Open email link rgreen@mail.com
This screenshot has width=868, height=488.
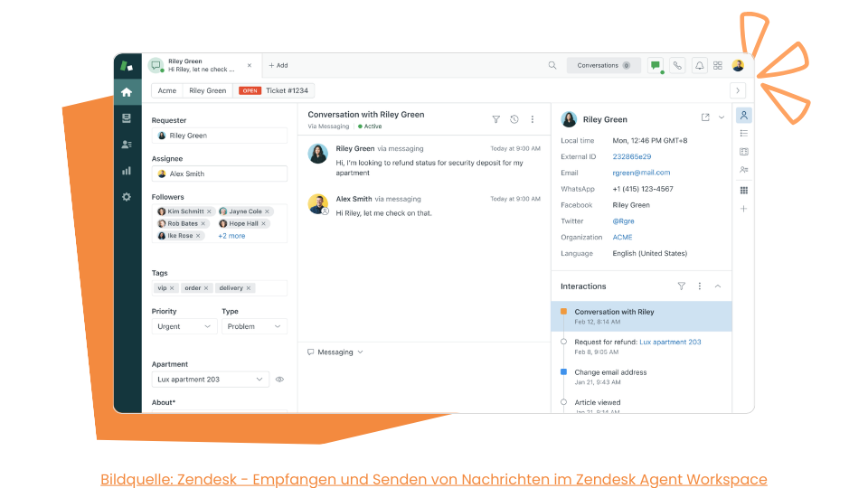coord(641,173)
